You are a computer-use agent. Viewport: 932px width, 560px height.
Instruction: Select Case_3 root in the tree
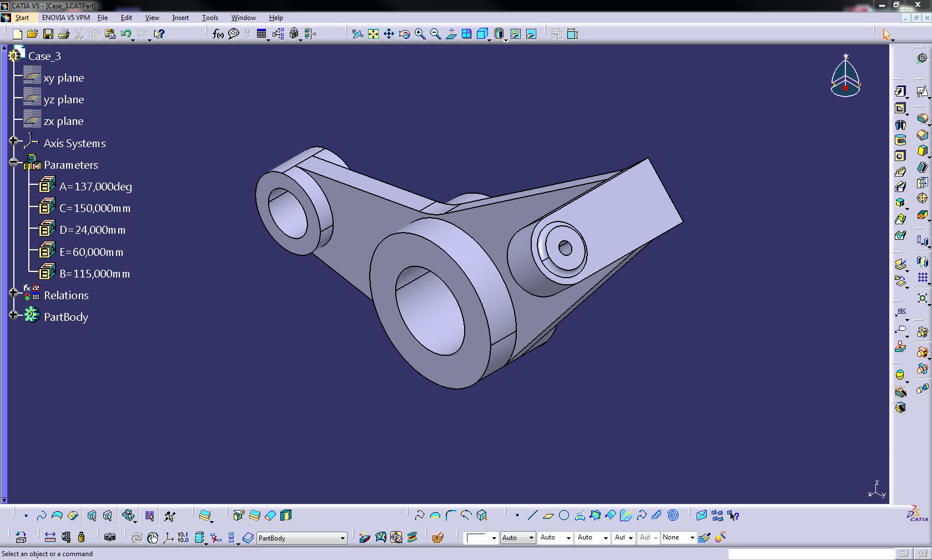[x=44, y=56]
